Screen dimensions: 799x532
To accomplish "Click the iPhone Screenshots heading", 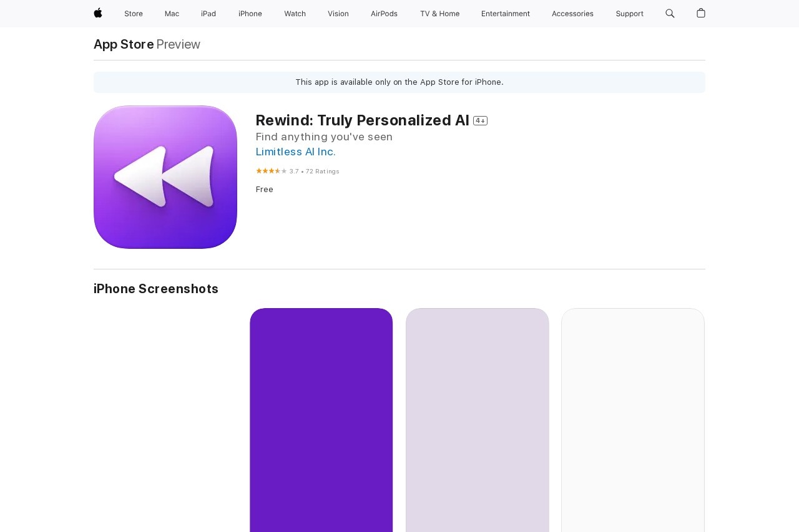I will [x=156, y=289].
